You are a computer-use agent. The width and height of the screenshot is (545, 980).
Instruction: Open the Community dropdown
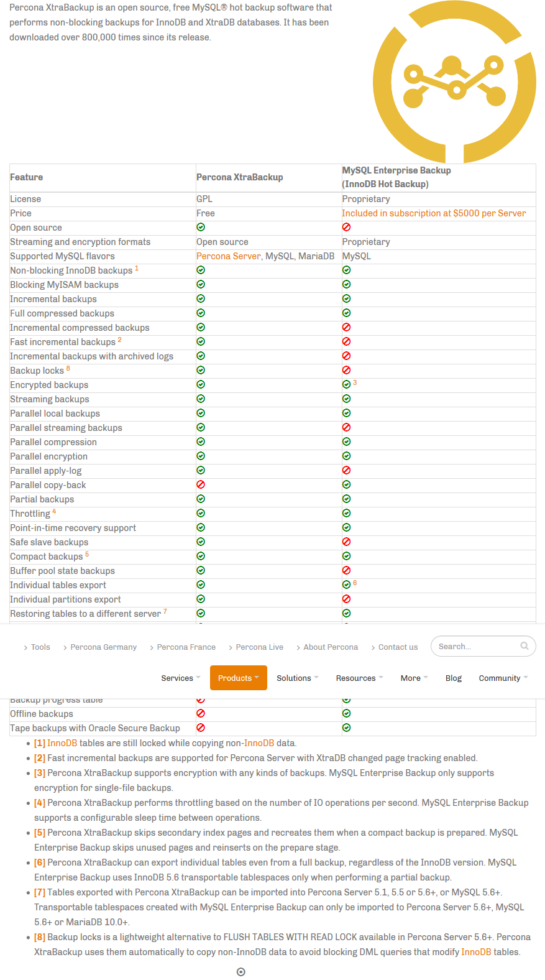click(503, 678)
